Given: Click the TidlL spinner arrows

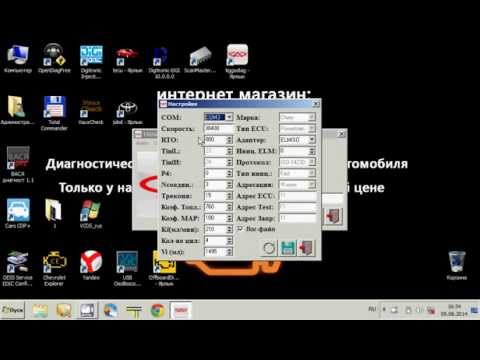Looking at the screenshot, I should point(229,151).
